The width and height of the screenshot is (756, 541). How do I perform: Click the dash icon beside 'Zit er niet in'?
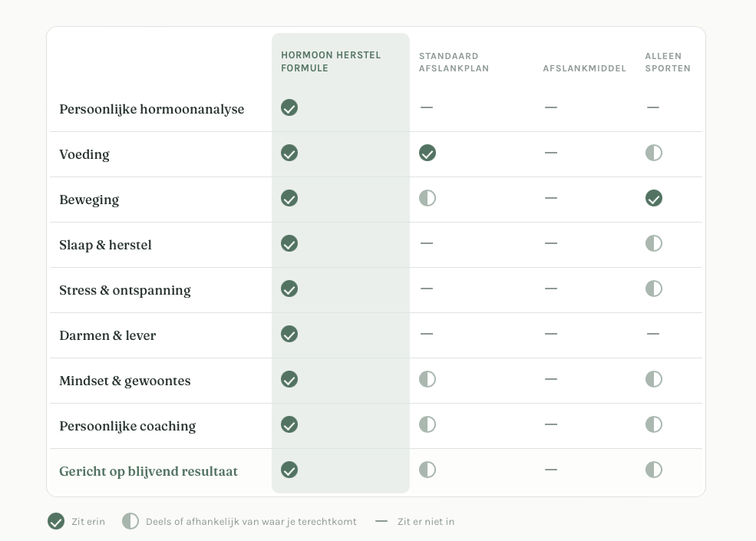pos(381,521)
